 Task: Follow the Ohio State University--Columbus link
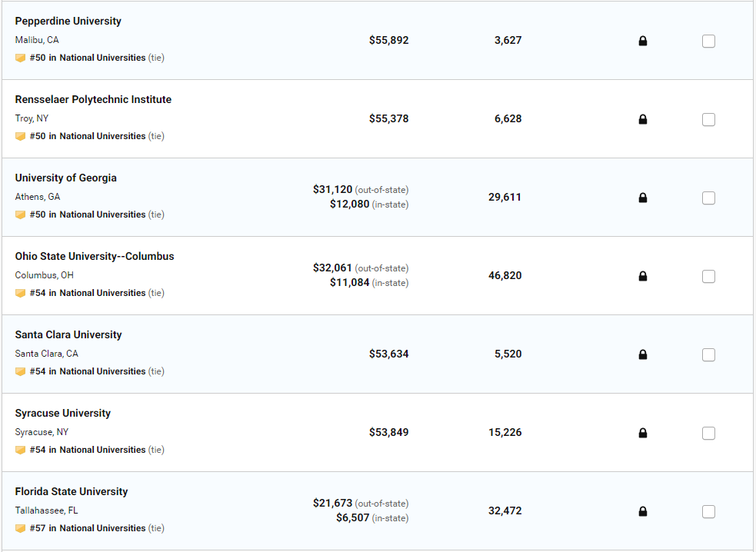point(95,256)
